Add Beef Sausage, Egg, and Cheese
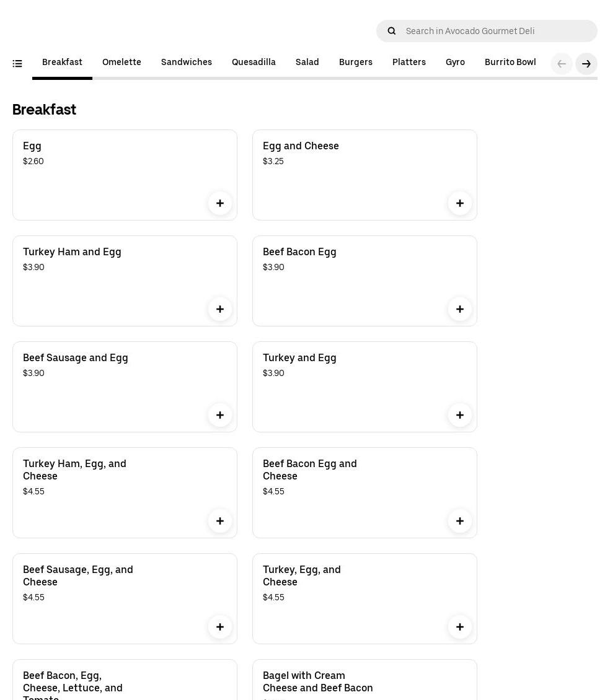Viewport: 610px width, 700px height. coord(220,627)
